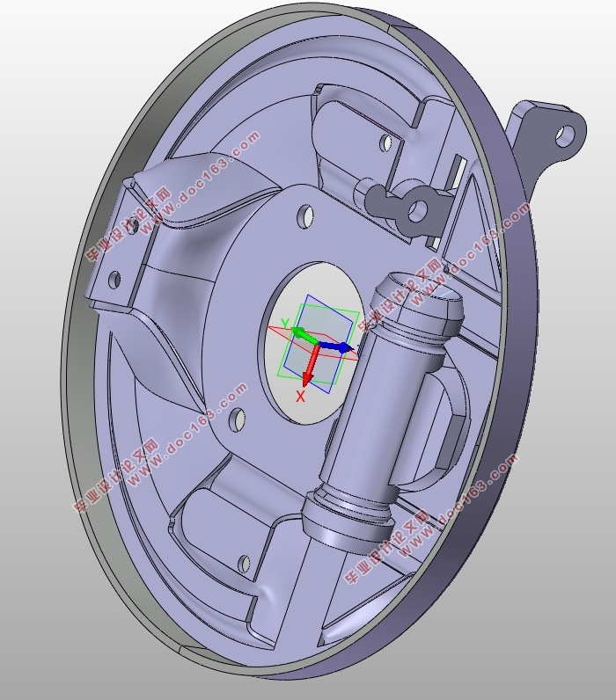Click the red "X" axis label
616x700 pixels.
(300, 396)
